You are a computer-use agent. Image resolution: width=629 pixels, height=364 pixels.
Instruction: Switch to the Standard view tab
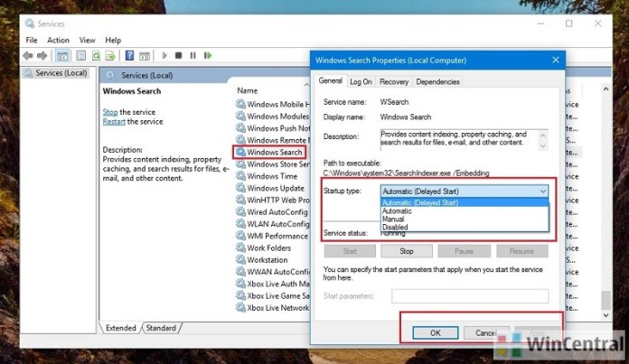click(x=161, y=328)
